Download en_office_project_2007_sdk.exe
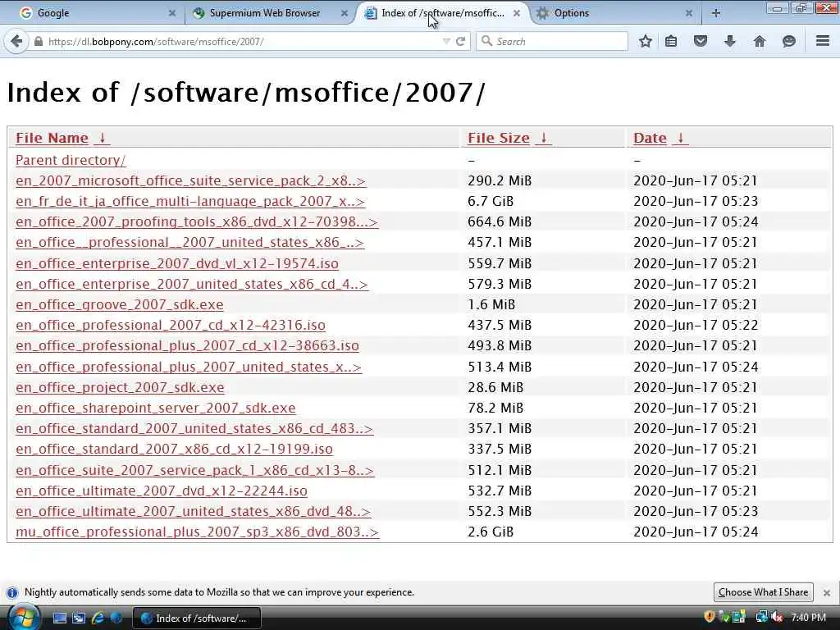 tap(120, 387)
